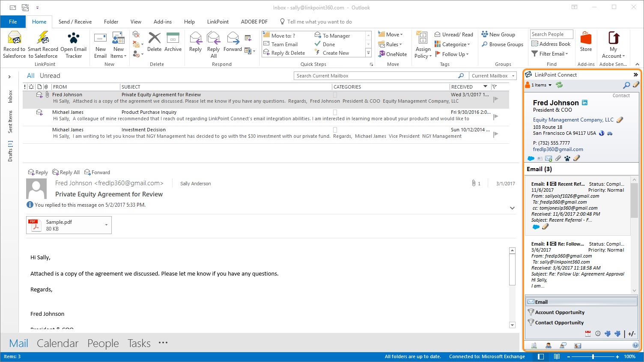
Task: Adjust the zoom slider in status bar
Action: (x=593, y=356)
